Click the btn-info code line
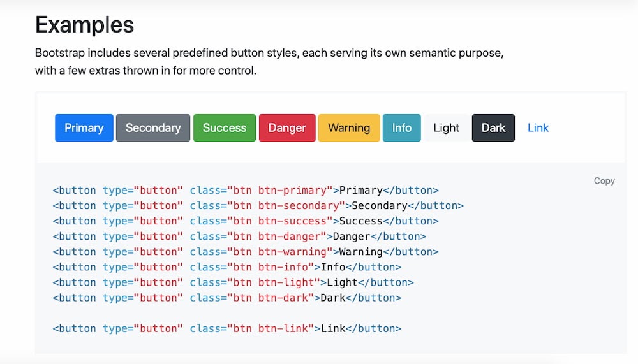The width and height of the screenshot is (638, 364). pos(227,267)
